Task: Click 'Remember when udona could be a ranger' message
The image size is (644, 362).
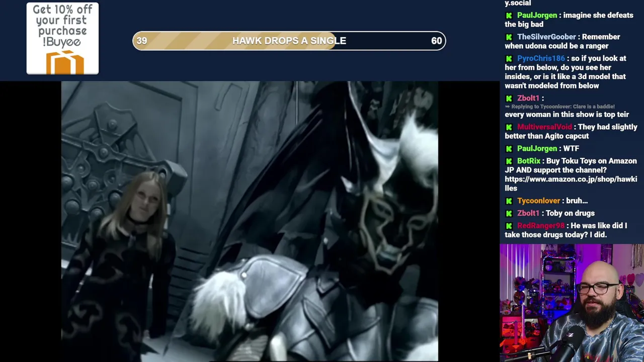Action: point(562,41)
